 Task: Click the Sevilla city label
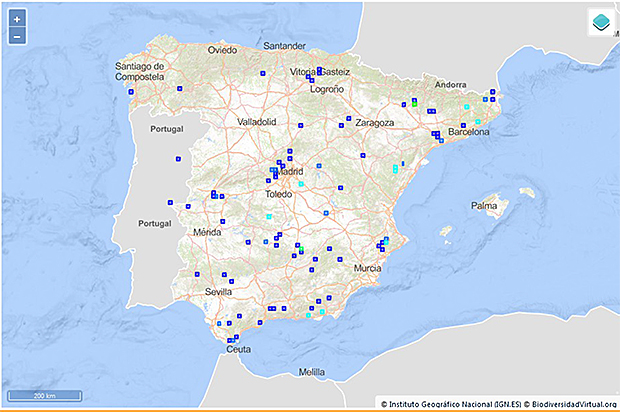(x=219, y=291)
